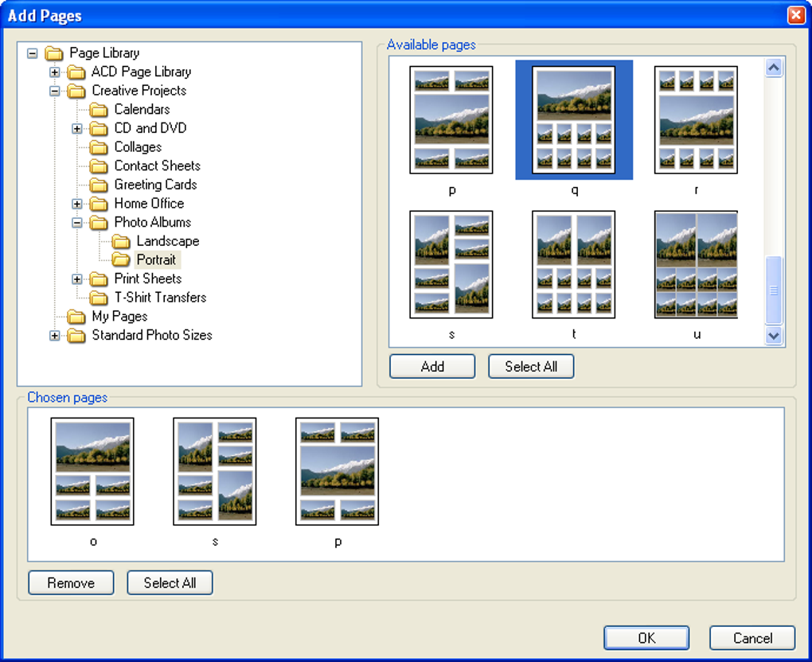Click the Calendars folder icon

(x=99, y=110)
